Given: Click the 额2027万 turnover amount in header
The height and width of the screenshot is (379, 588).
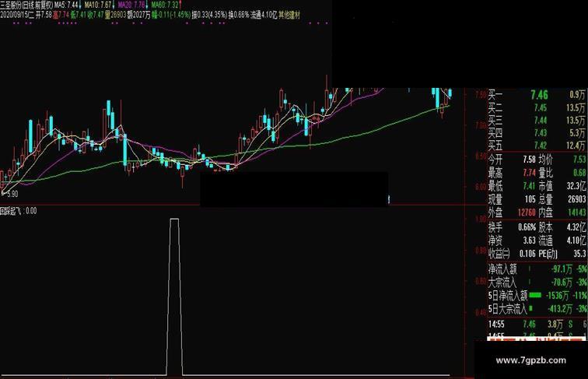Looking at the screenshot, I should click(x=138, y=15).
